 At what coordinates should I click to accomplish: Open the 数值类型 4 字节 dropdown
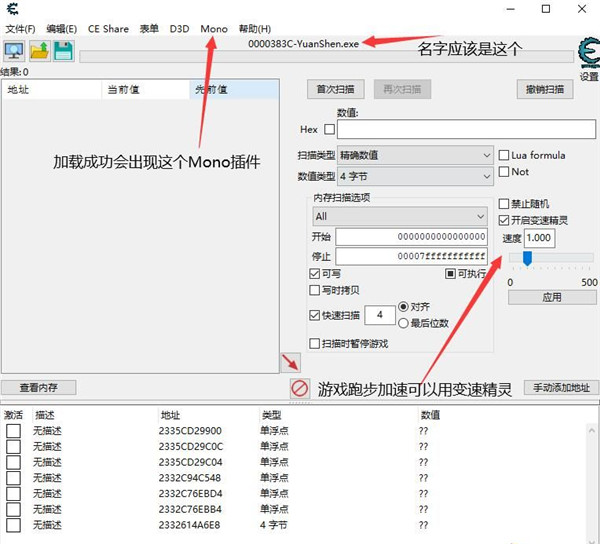[415, 176]
